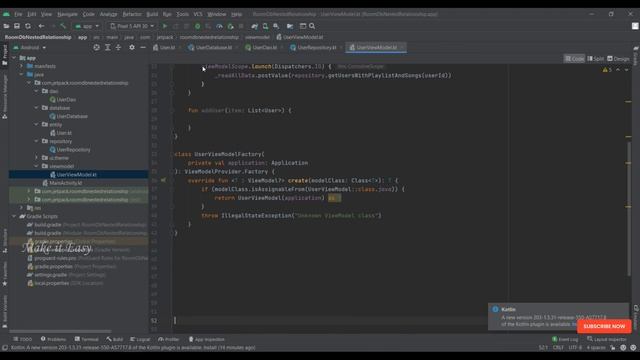Viewport: 640px width, 360px height.
Task: Select MainActivity.kt in project tree
Action: click(65, 183)
